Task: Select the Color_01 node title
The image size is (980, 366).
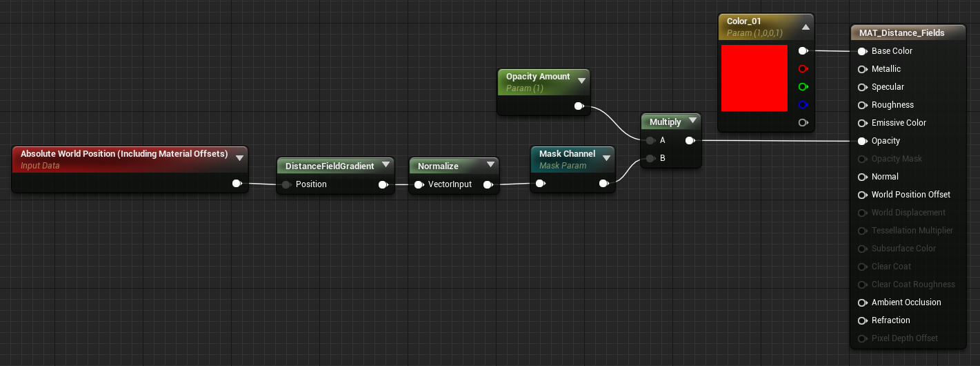Action: click(x=744, y=21)
